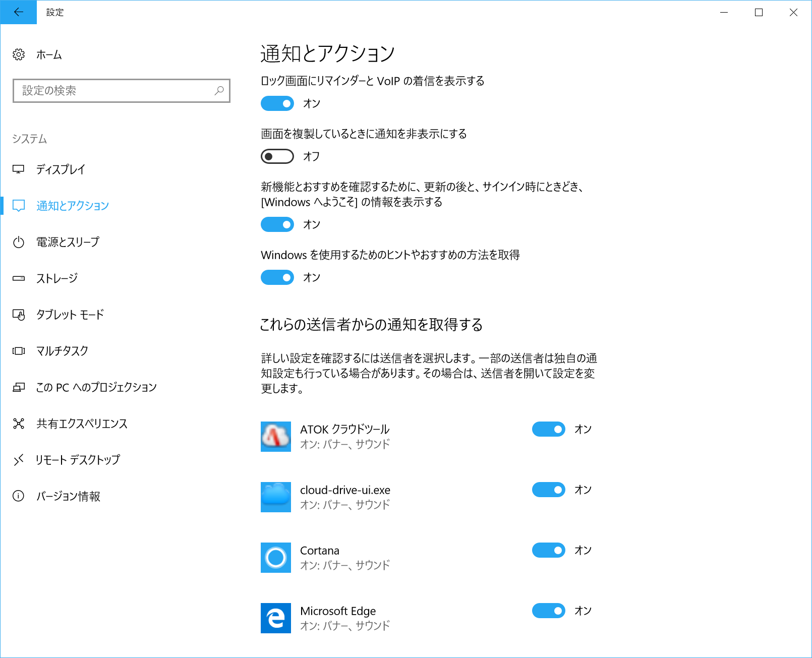Disable the Windows へようこそ info toggle
This screenshot has width=812, height=658.
(x=277, y=224)
